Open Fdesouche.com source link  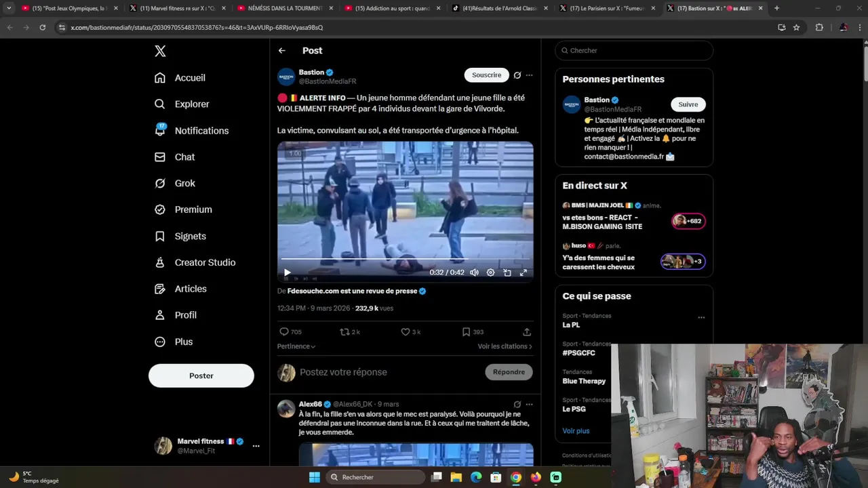357,291
